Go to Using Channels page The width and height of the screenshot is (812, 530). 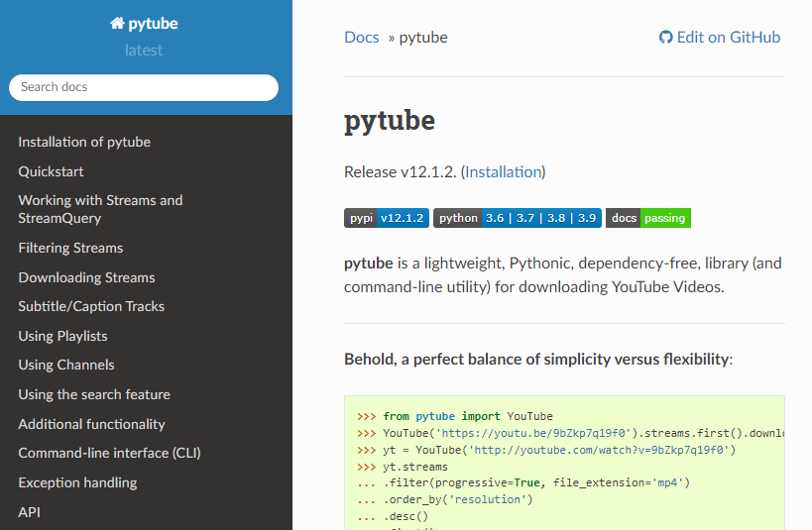(x=66, y=365)
